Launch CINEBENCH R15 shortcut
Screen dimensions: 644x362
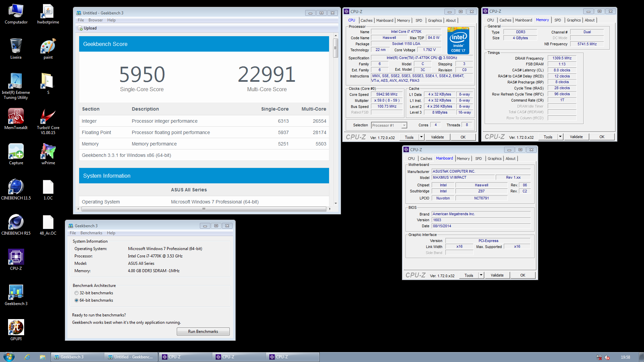click(x=16, y=225)
